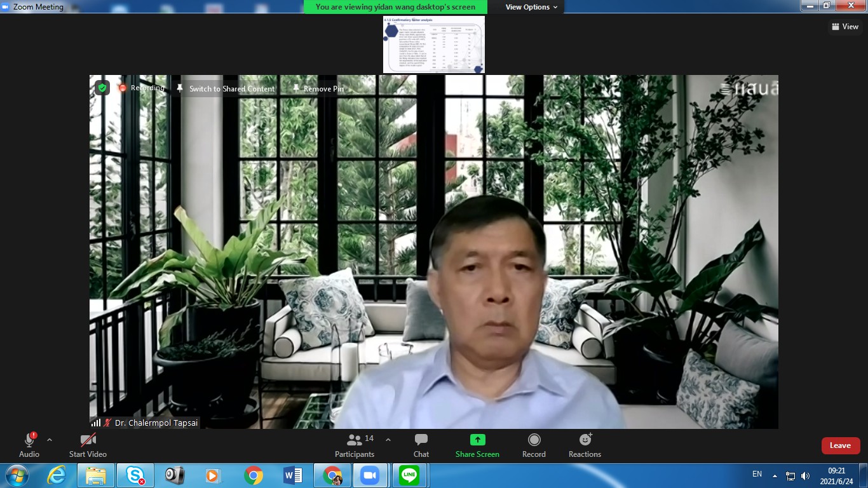Open Skype from the taskbar
This screenshot has height=488, width=868.
point(135,475)
